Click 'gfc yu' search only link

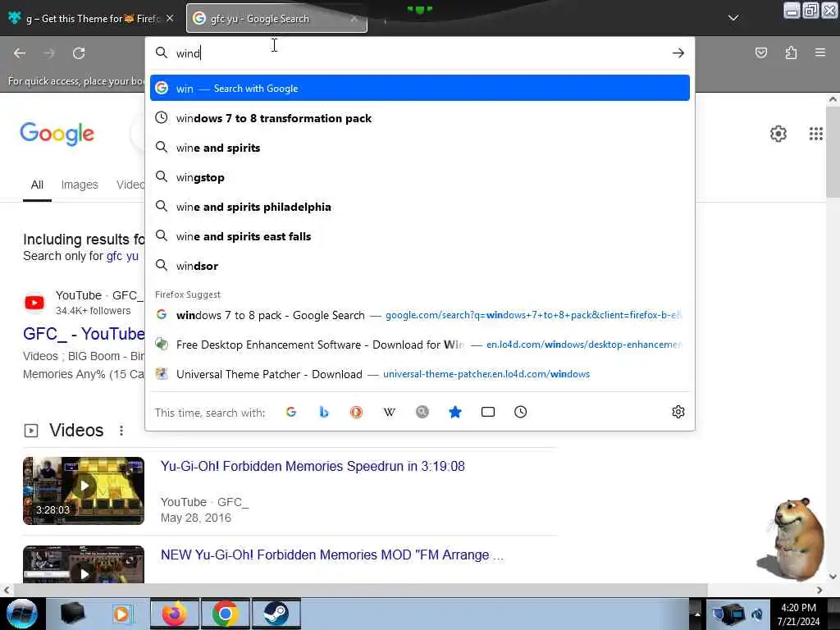click(x=122, y=256)
